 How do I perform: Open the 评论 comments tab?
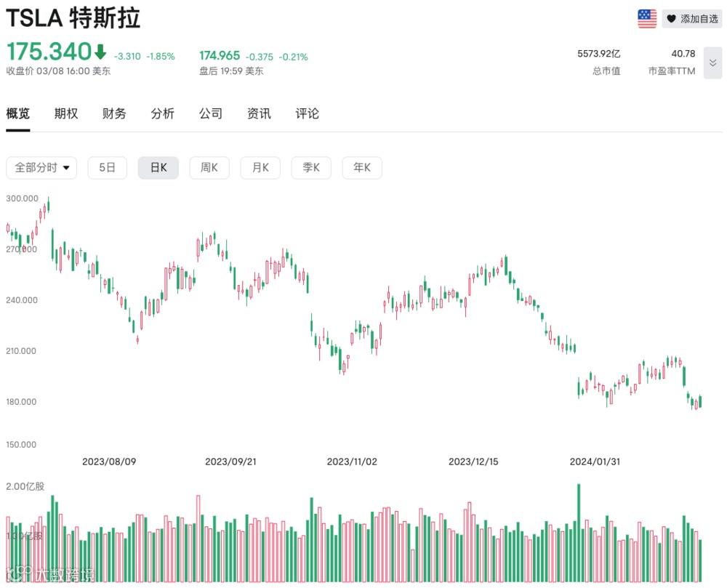pyautogui.click(x=308, y=113)
